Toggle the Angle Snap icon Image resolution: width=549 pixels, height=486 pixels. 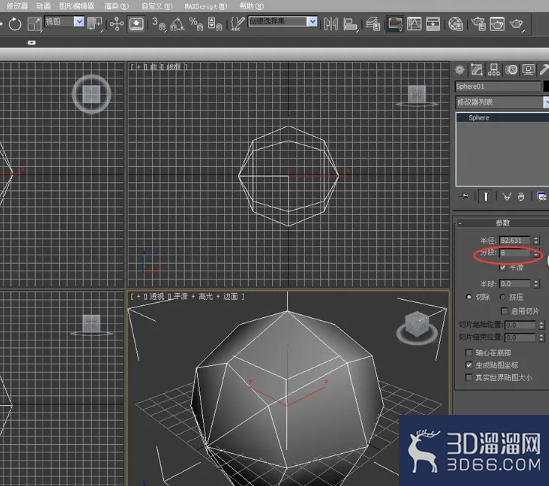tap(177, 24)
